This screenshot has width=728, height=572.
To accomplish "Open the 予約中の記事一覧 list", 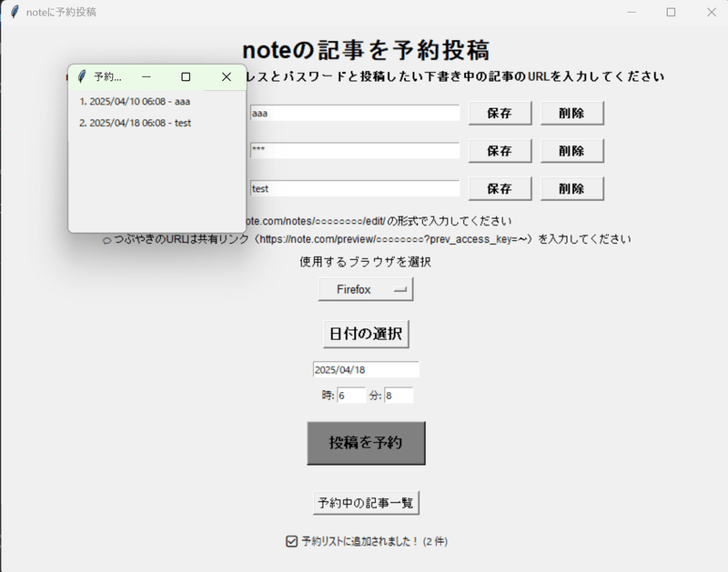I will point(366,501).
